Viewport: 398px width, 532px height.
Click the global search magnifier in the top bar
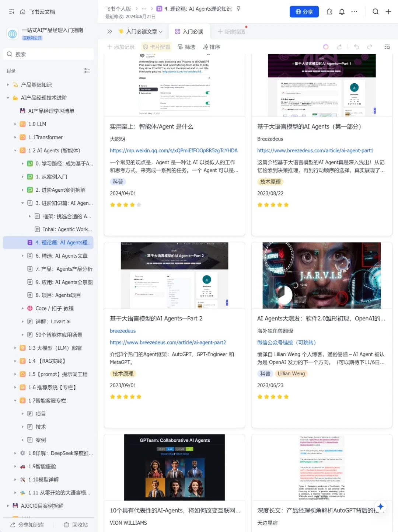click(x=376, y=11)
